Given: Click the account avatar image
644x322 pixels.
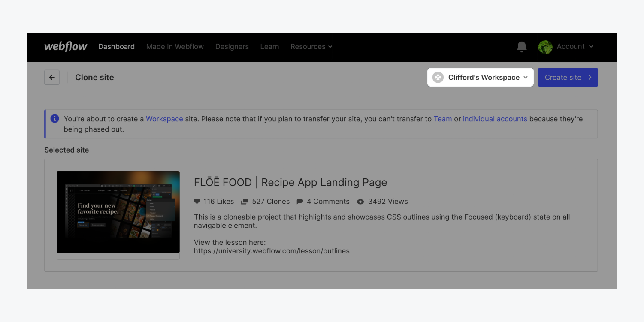Looking at the screenshot, I should (x=545, y=47).
